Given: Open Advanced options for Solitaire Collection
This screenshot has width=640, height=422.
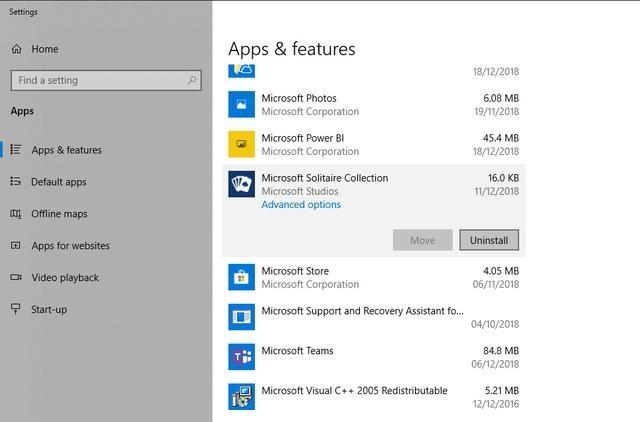Looking at the screenshot, I should 301,205.
